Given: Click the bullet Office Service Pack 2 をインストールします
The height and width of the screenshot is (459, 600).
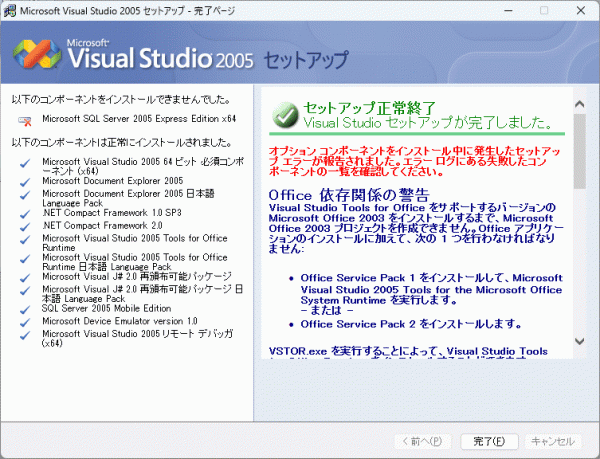Looking at the screenshot, I should tap(411, 324).
